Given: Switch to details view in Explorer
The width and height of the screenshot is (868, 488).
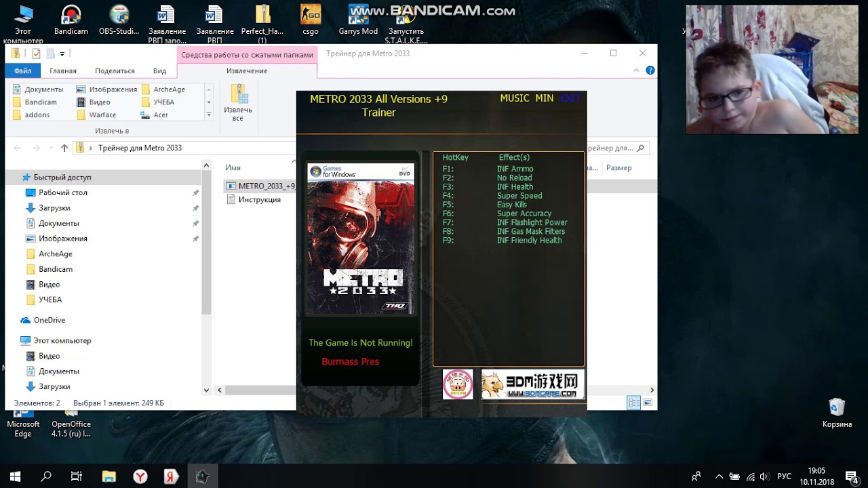Looking at the screenshot, I should coord(634,403).
